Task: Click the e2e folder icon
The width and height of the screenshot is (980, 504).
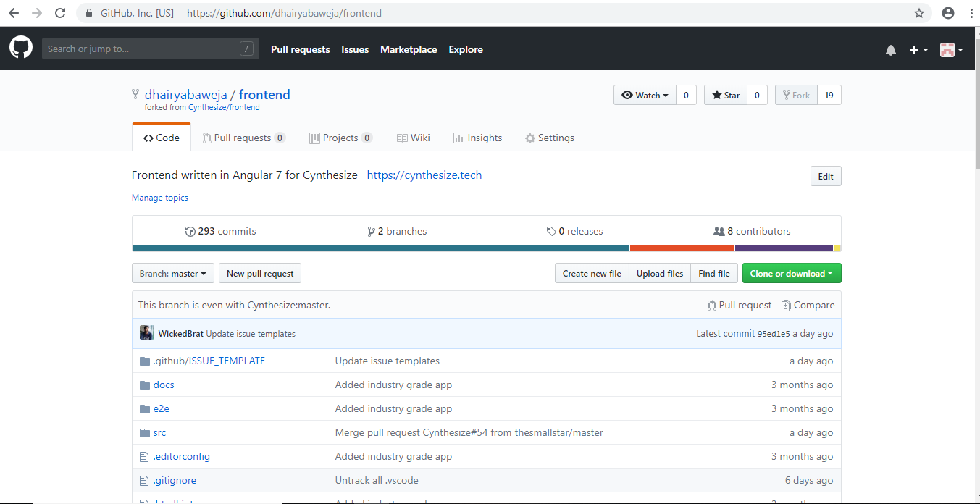Action: tap(144, 408)
